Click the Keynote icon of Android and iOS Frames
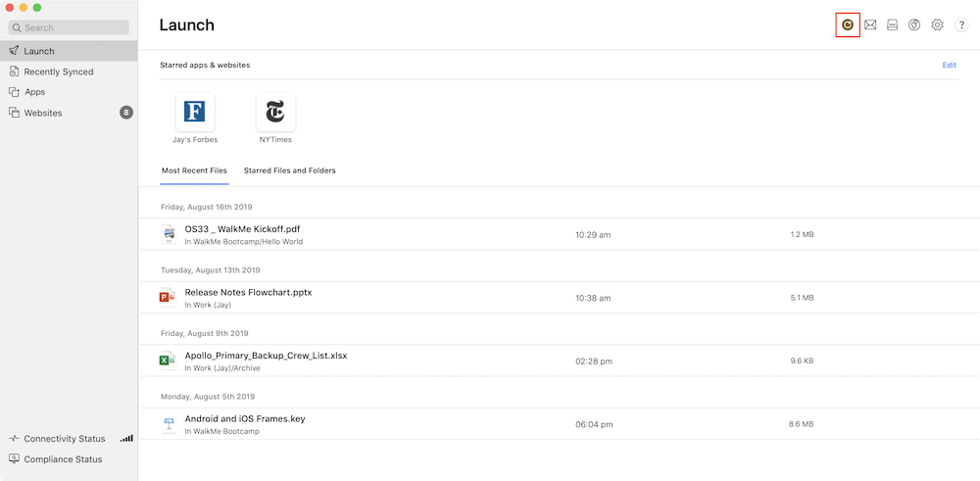Image resolution: width=980 pixels, height=481 pixels. (169, 424)
